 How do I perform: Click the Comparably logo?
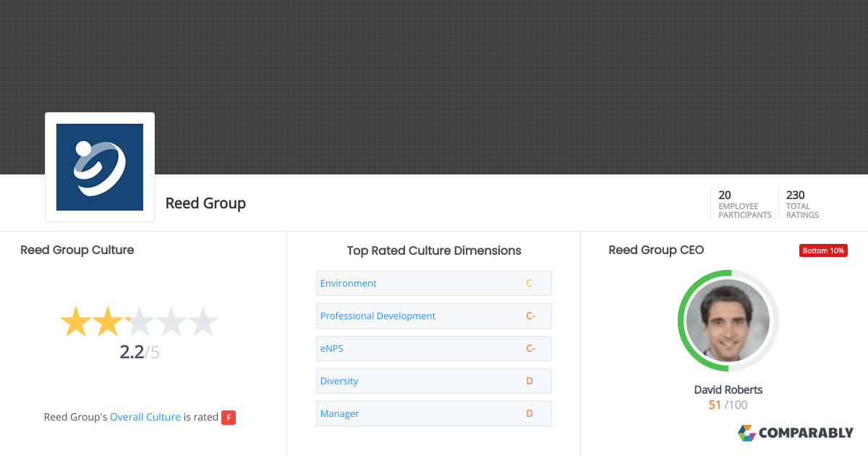pyautogui.click(x=795, y=433)
